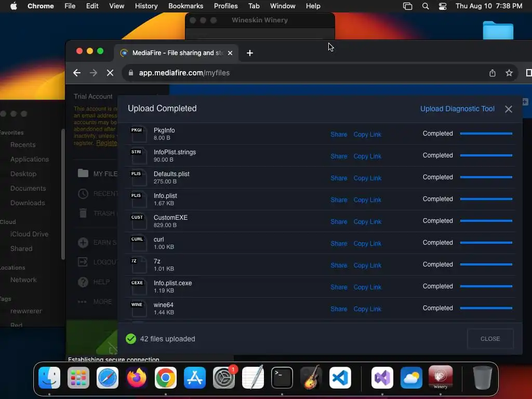Image resolution: width=532 pixels, height=399 pixels.
Task: Click Copy Link for Info.plist.cexe
Action: tap(367, 287)
